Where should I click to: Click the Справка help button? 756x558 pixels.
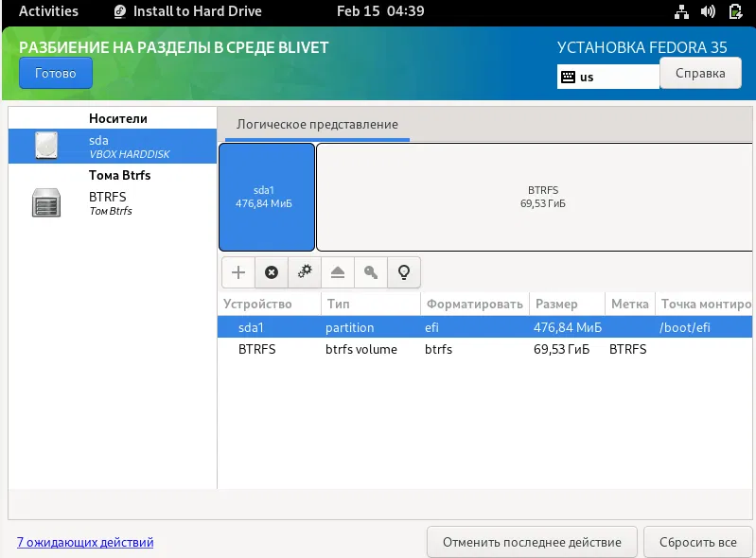tap(700, 73)
